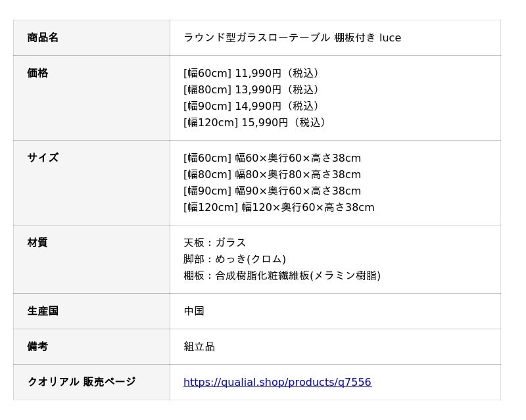Click the 天板：ガラス material line
The width and height of the screenshot is (526, 420).
pyautogui.click(x=215, y=243)
